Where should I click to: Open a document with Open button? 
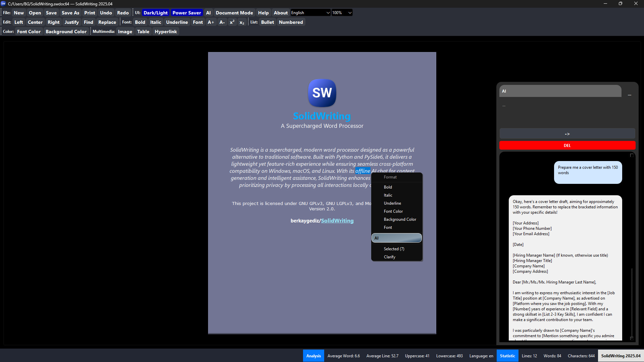[35, 13]
